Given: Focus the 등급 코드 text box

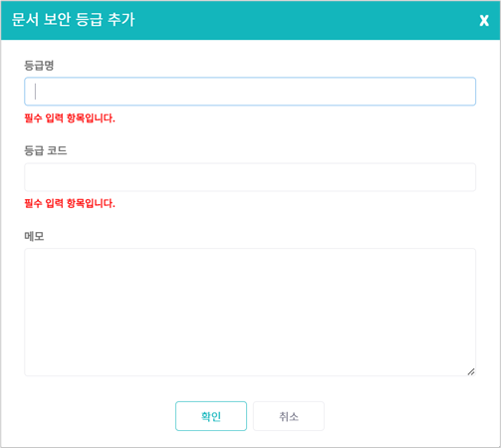Looking at the screenshot, I should coord(250,177).
